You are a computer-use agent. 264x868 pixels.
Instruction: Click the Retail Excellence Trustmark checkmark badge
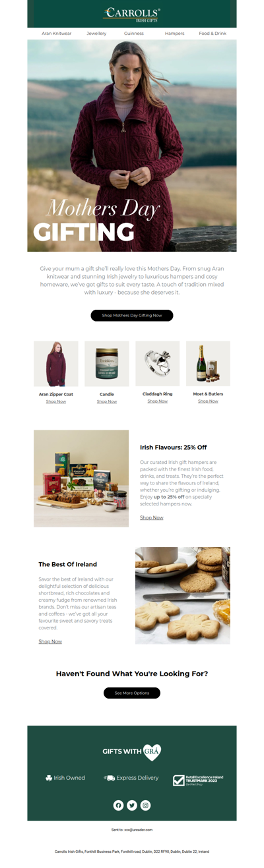[179, 780]
